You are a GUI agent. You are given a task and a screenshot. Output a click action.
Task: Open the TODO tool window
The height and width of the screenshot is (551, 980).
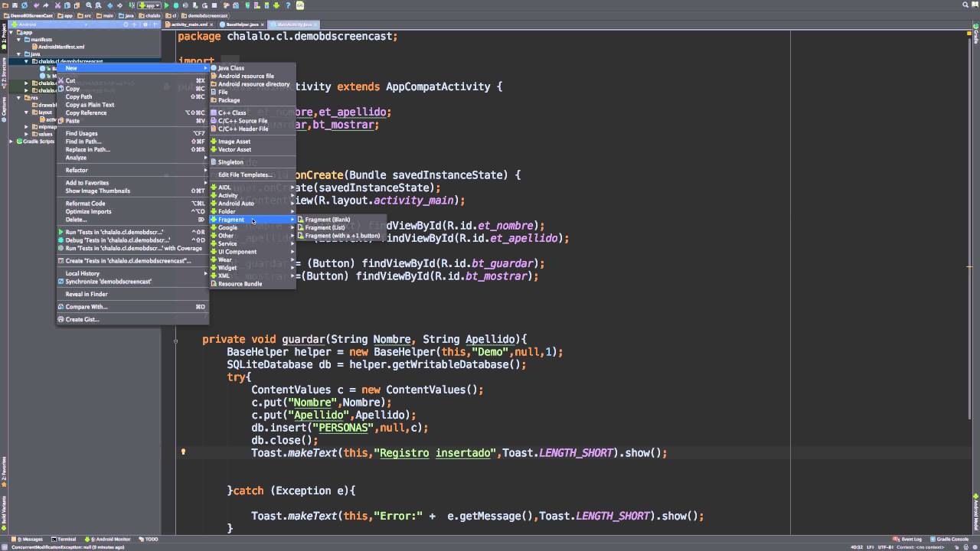pos(149,539)
